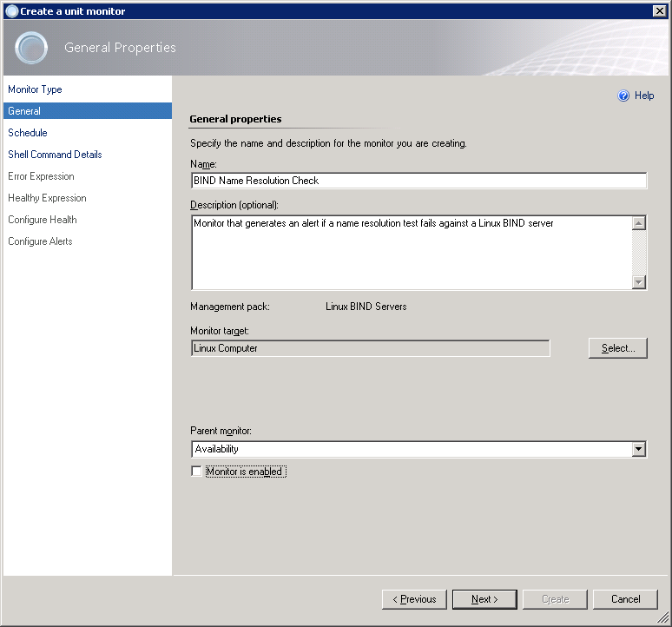Screen dimensions: 672x627
Task: Enable the Monitor is enabled checkbox
Action: [196, 472]
